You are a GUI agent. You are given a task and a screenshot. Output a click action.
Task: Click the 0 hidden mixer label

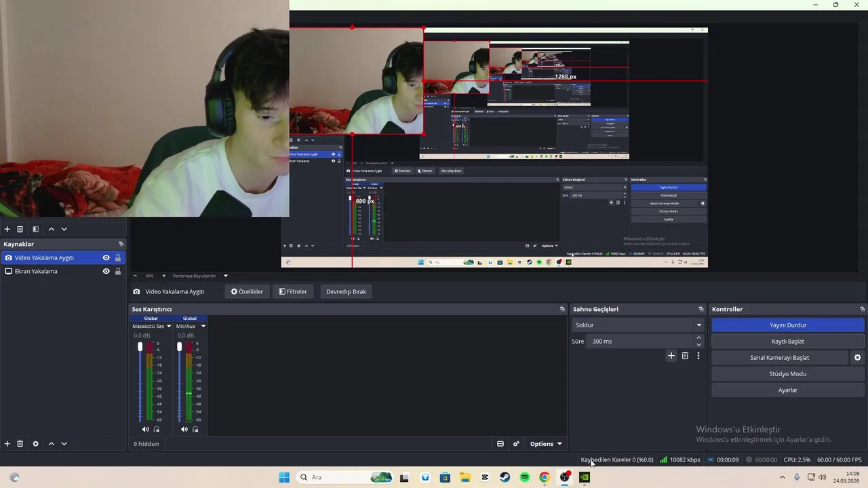point(146,444)
